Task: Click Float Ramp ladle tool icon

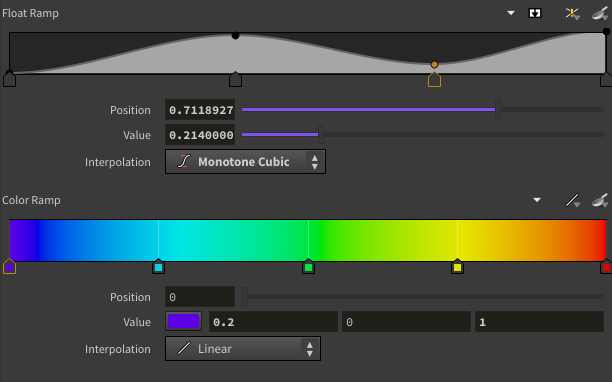Action: tap(600, 14)
